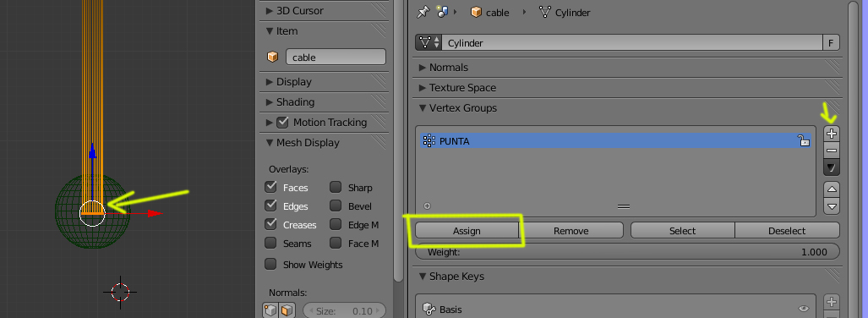Click the Cylinder mesh name field
The width and height of the screenshot is (868, 318).
pos(633,42)
